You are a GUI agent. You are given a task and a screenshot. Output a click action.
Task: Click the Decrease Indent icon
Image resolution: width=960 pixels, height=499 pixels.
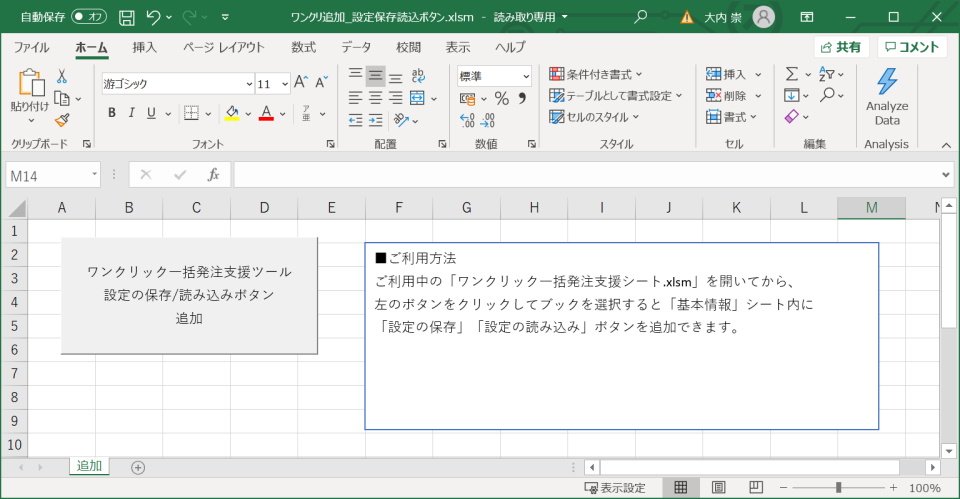click(355, 120)
